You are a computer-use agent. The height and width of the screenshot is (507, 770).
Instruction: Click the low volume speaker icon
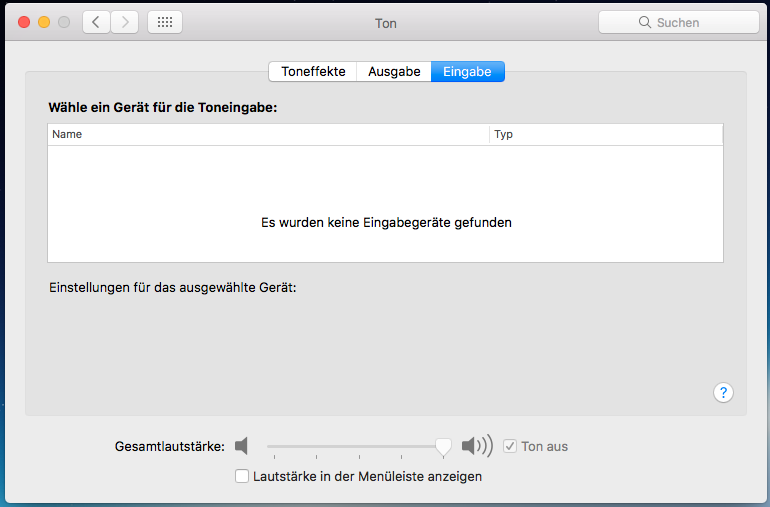point(241,446)
